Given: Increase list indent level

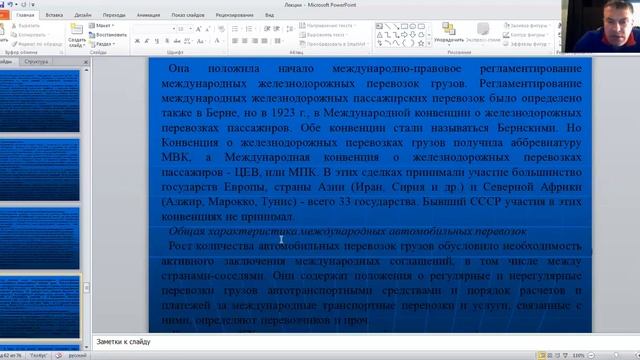Looking at the screenshot, I should coord(277,29).
